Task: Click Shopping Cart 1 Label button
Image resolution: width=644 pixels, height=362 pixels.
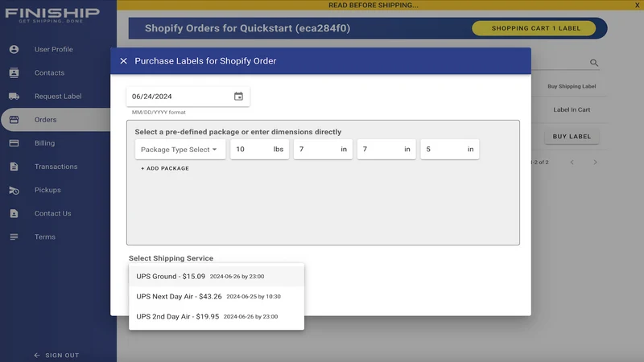Action: click(534, 28)
